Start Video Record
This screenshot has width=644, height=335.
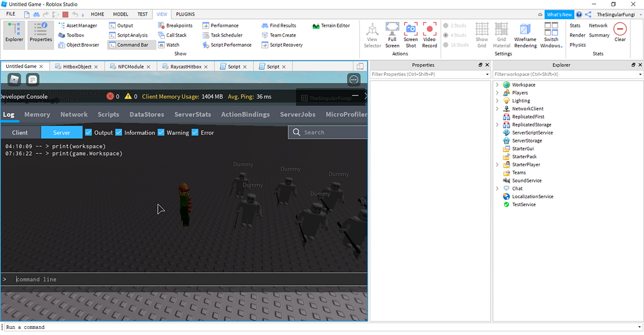pos(429,35)
